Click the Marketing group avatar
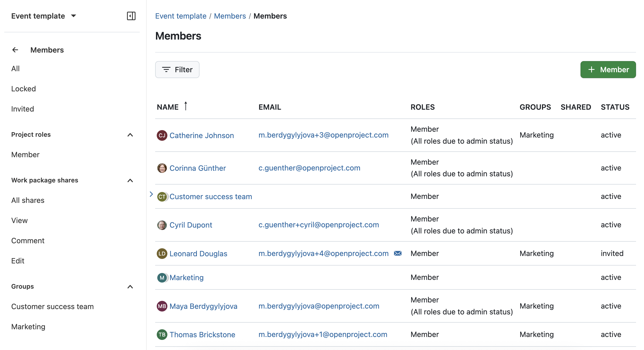 coord(162,278)
